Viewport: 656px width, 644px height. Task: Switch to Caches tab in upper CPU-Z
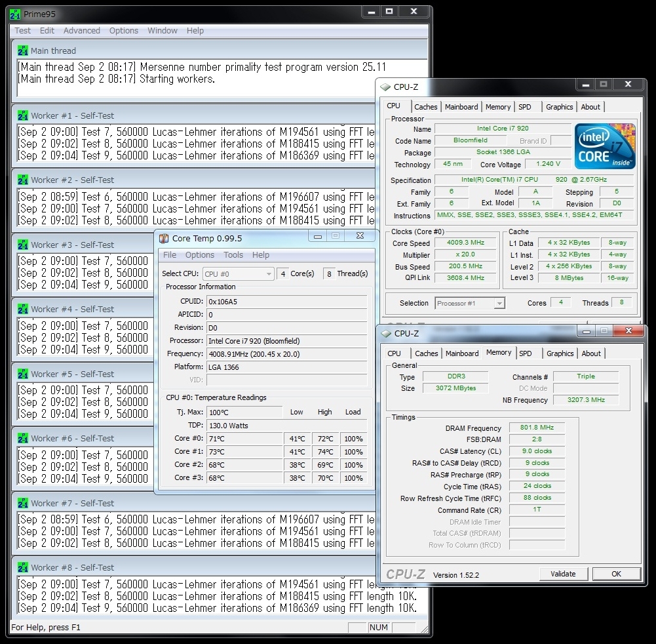425,107
